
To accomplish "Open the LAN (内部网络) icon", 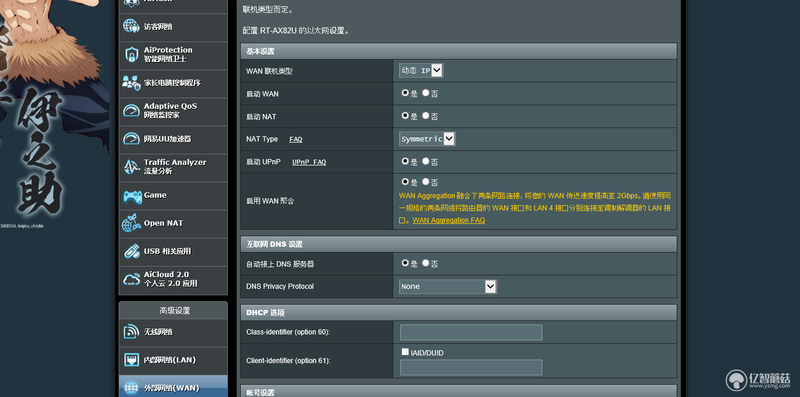I will click(x=131, y=360).
